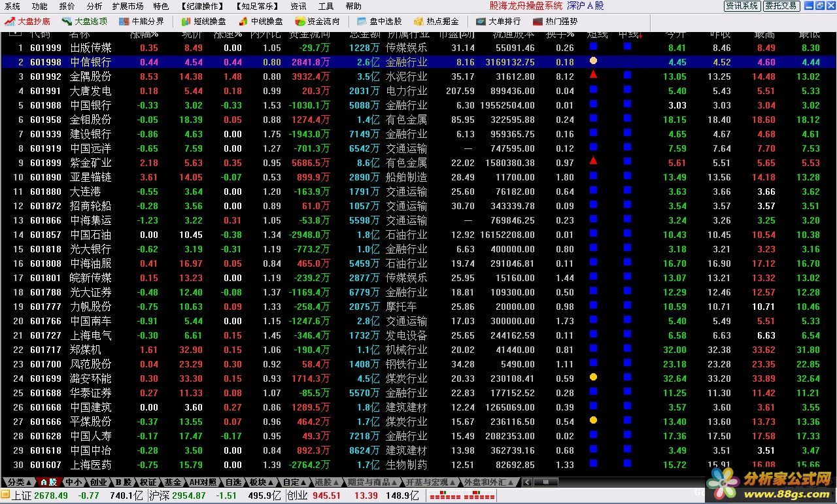Open the 帮助 menu
This screenshot has width=837, height=504.
click(x=353, y=6)
